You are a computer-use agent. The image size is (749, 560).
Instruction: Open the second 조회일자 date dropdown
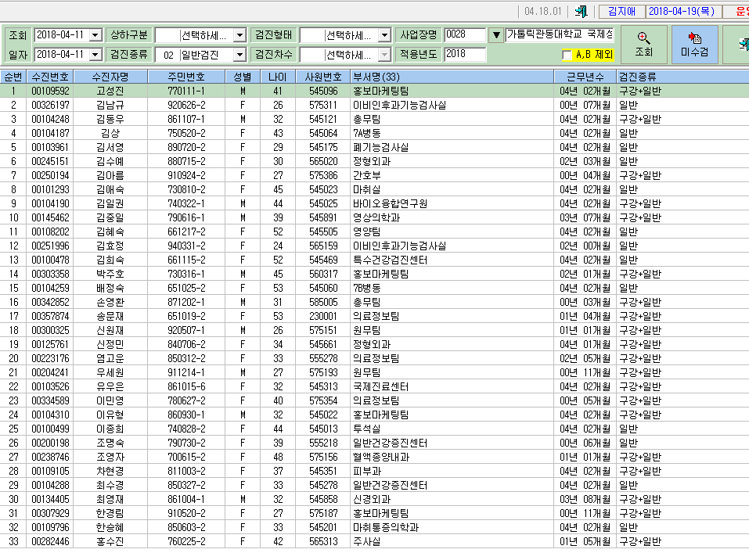95,55
